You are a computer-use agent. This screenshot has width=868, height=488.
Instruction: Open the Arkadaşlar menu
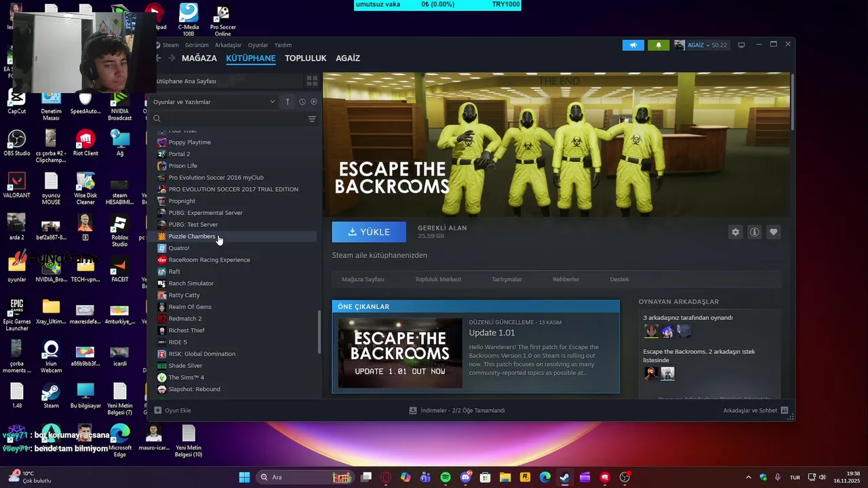(x=228, y=45)
